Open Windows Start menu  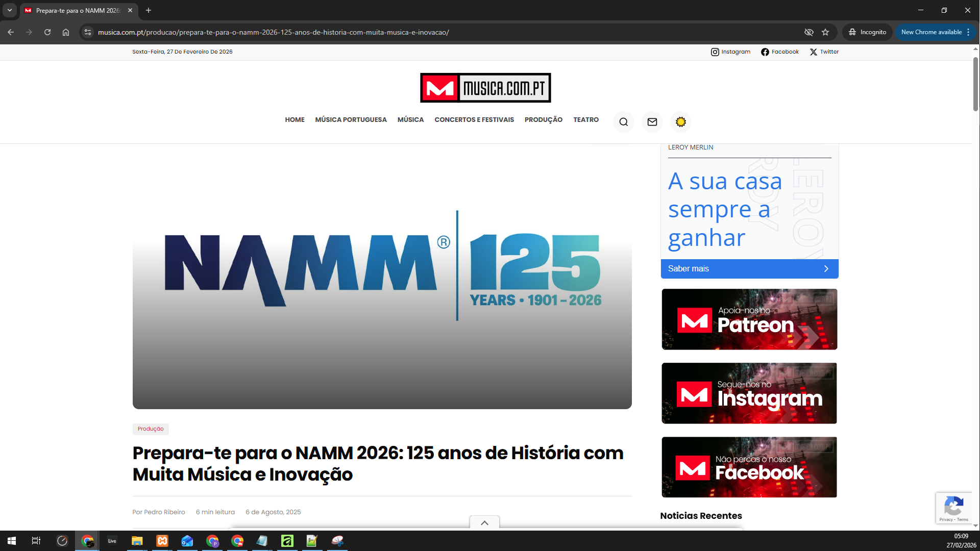12,541
